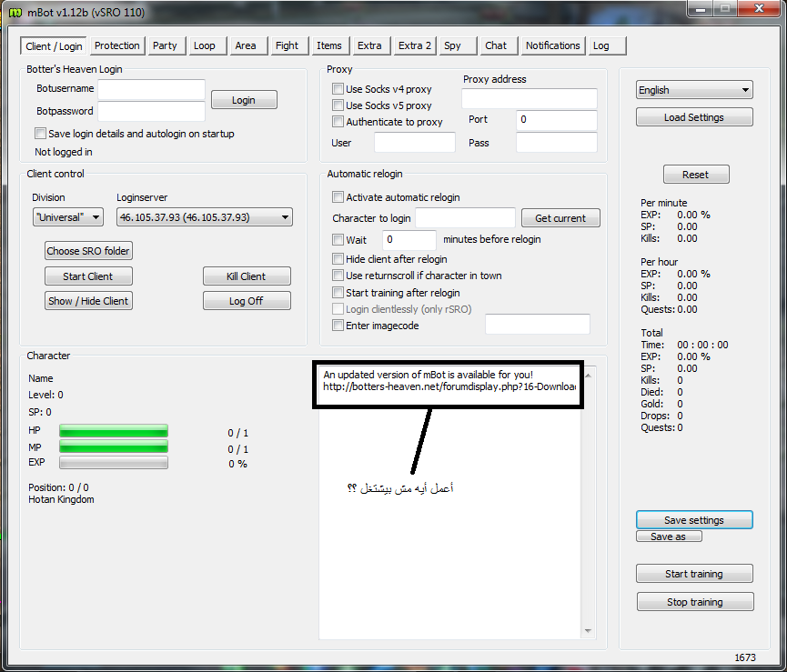The height and width of the screenshot is (672, 787).
Task: Click the Botter's Heaven Login button
Action: coord(244,100)
